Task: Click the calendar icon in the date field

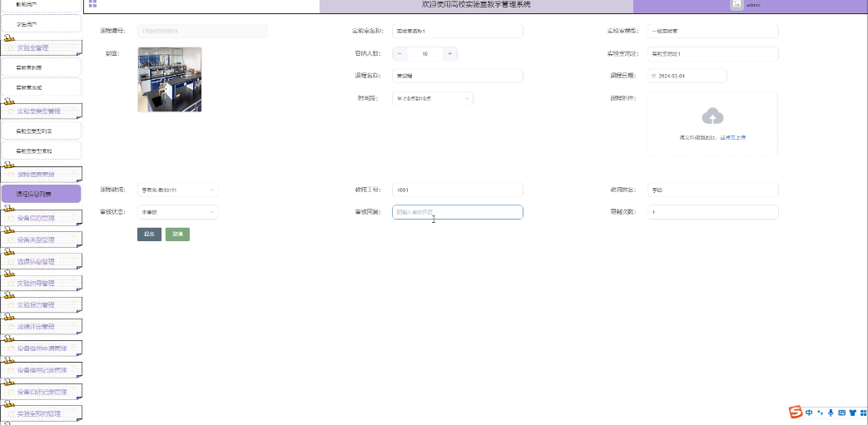Action: [x=654, y=76]
